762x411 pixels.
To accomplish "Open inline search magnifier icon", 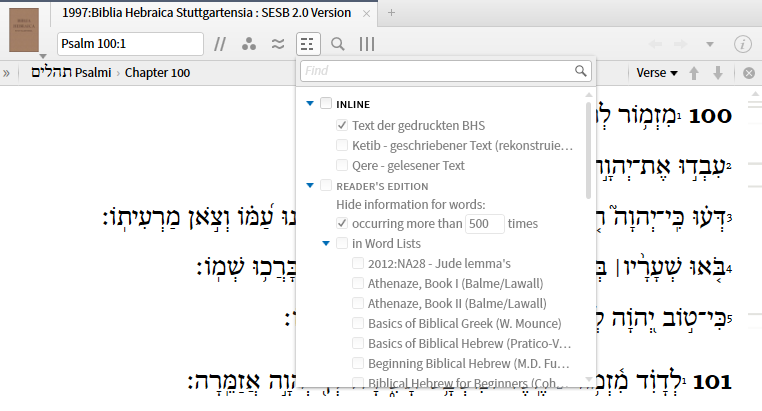I will coord(338,44).
